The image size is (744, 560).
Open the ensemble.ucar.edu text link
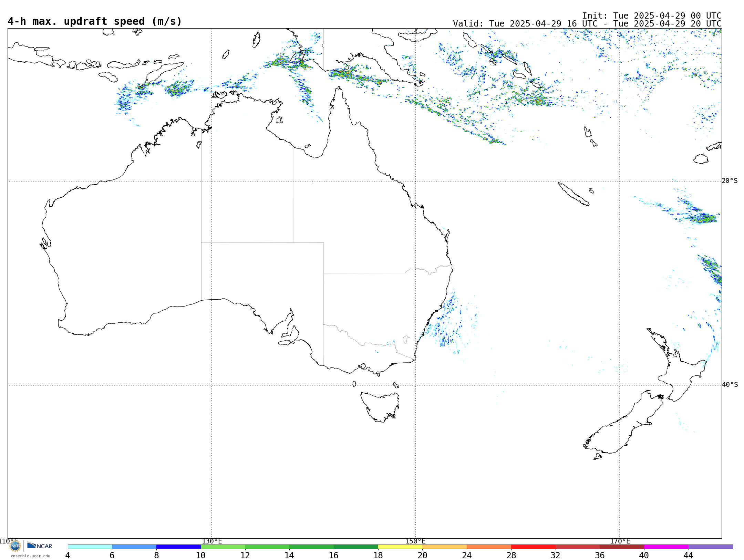(x=30, y=556)
